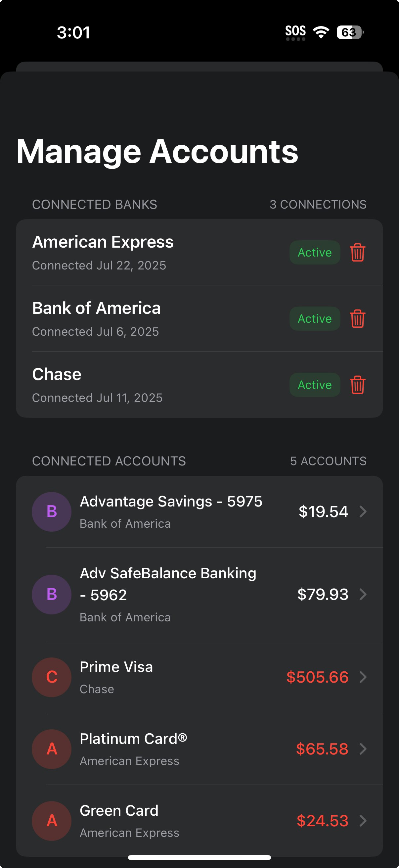Tap the home indicator bar at the bottom
Viewport: 399px width, 868px height.
199,857
